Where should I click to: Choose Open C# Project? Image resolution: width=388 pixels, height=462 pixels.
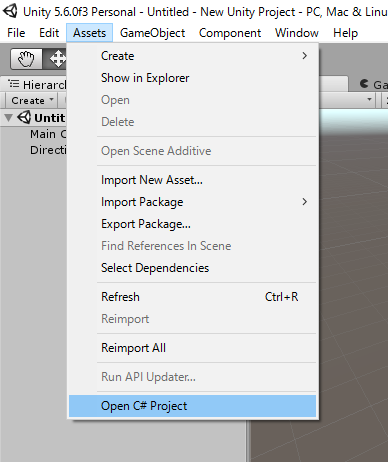point(192,406)
